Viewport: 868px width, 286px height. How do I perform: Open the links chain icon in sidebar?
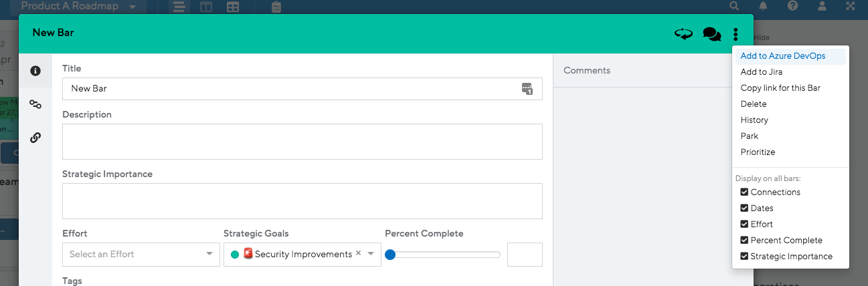(x=35, y=138)
